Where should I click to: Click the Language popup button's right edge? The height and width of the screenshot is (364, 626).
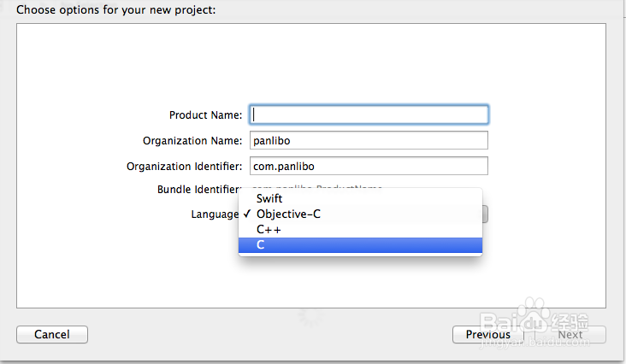click(x=485, y=214)
